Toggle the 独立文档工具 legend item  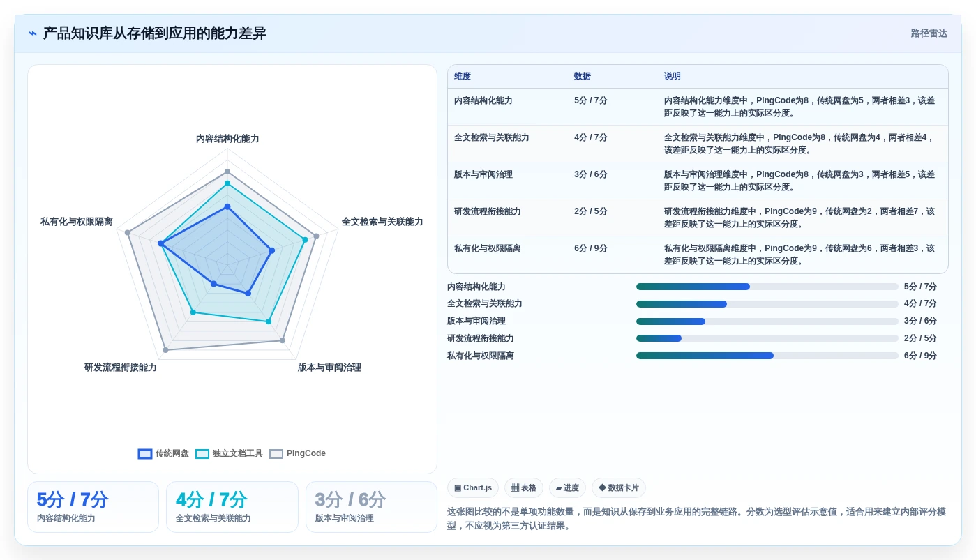tap(229, 453)
